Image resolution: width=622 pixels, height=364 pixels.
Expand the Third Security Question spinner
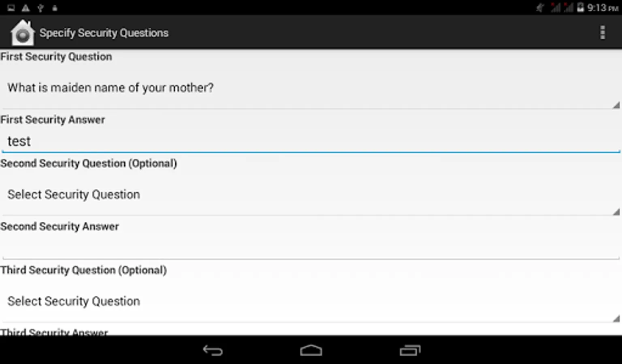(311, 301)
